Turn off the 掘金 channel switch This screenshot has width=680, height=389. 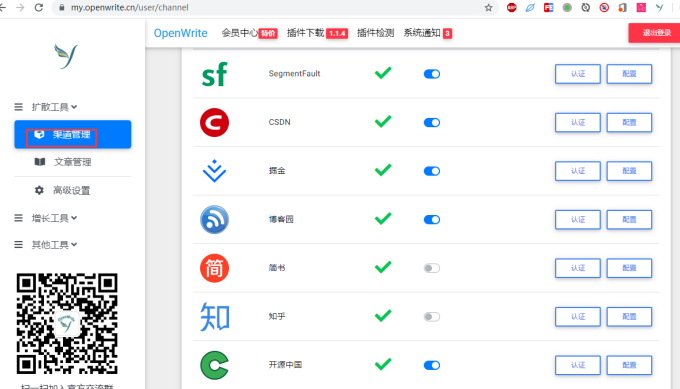[432, 171]
